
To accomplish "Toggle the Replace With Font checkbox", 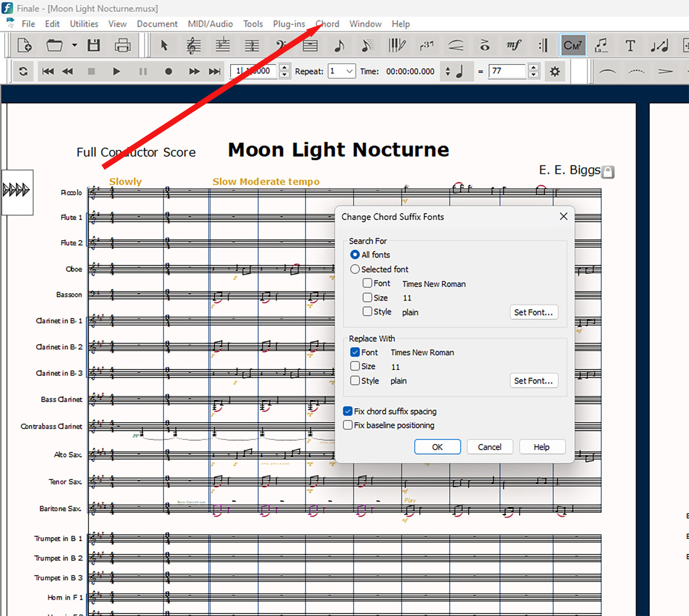I will (x=355, y=352).
